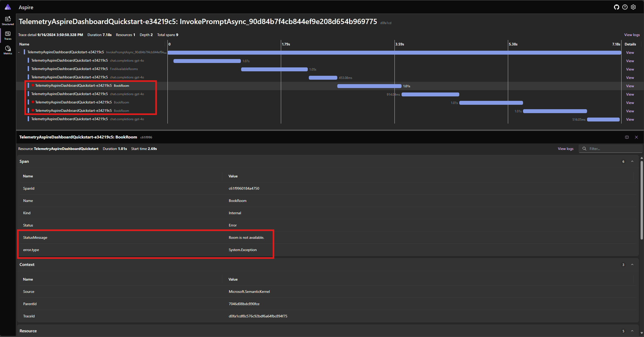
Task: Collapse the Span section in detail panel
Action: point(632,161)
